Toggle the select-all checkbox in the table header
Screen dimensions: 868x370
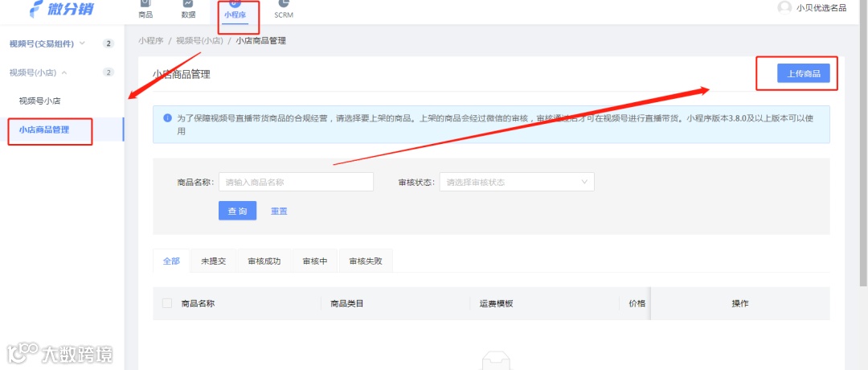pos(167,303)
